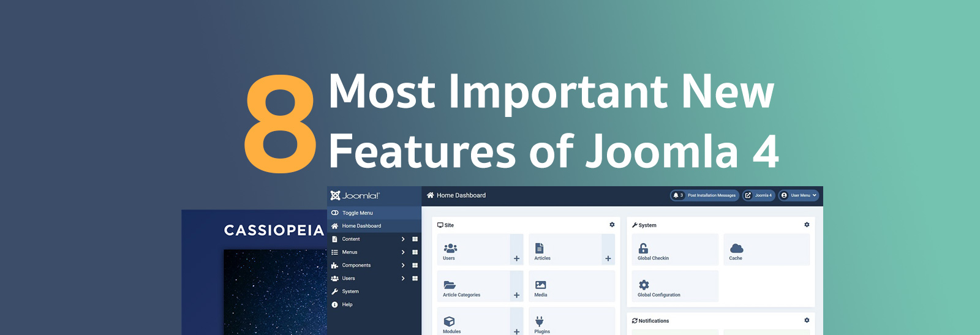This screenshot has width=980, height=335.
Task: Add new article category with plus
Action: (x=517, y=295)
